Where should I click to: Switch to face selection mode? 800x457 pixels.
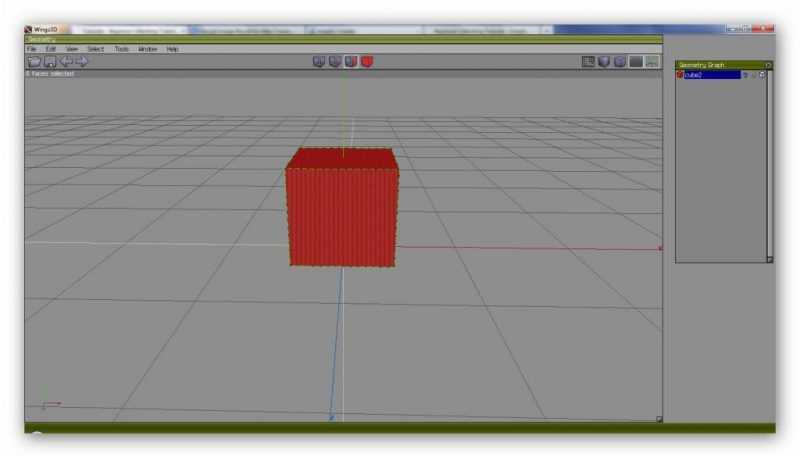click(351, 62)
